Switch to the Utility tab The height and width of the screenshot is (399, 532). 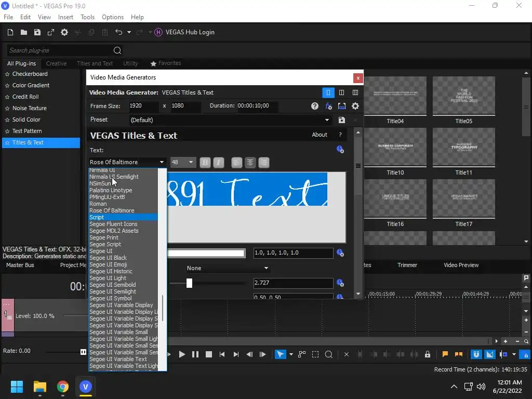point(130,63)
